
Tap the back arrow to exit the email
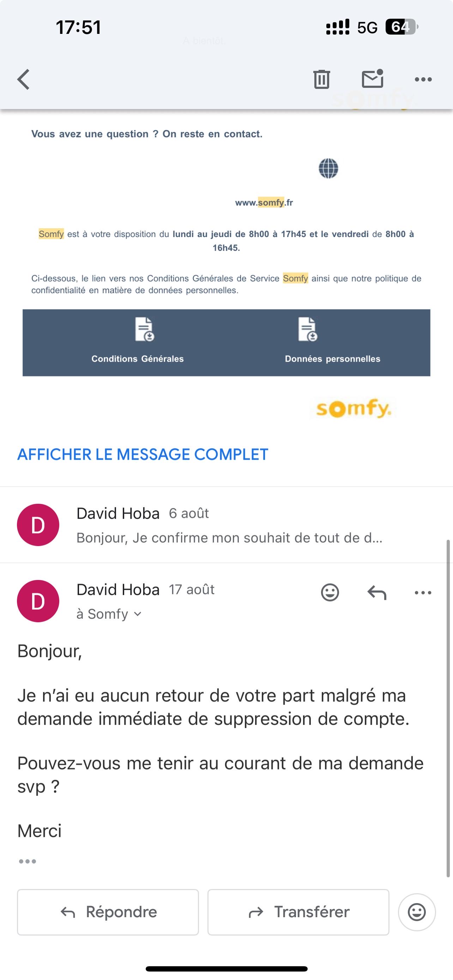coord(24,79)
